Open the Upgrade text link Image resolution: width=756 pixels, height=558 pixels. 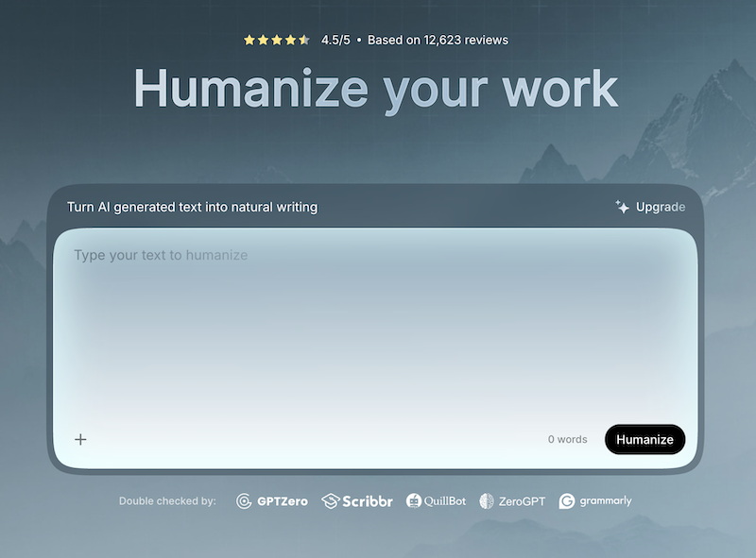tap(661, 207)
